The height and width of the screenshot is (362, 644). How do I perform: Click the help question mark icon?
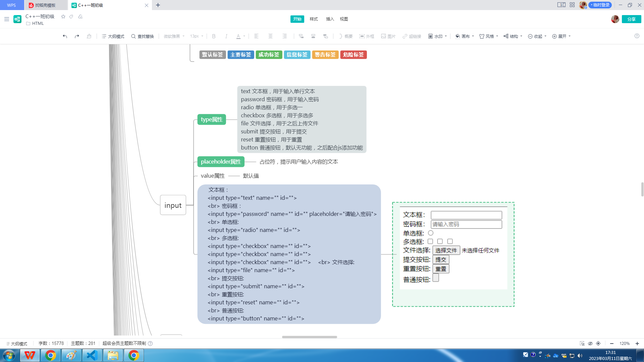point(637,36)
